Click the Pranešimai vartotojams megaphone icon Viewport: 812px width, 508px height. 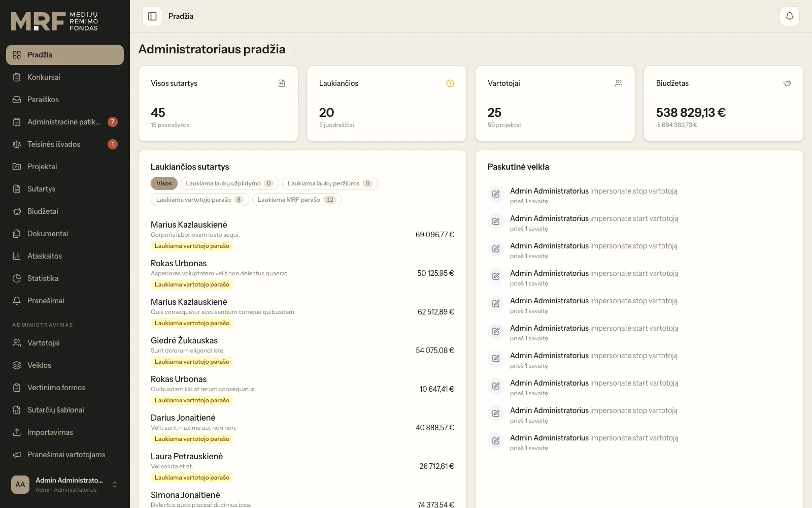17,455
